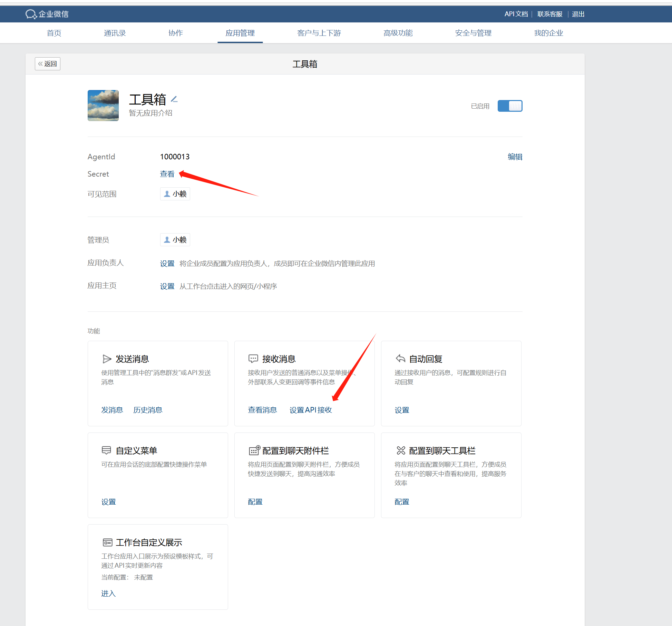The width and height of the screenshot is (672, 626).
Task: Click the 接收消息 chat bubble icon
Action: click(x=253, y=359)
